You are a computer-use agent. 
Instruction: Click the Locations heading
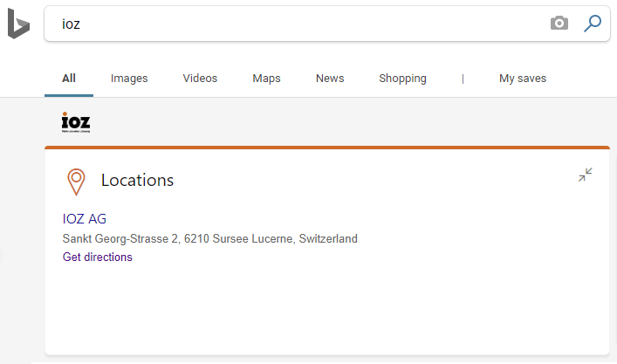[x=137, y=180]
